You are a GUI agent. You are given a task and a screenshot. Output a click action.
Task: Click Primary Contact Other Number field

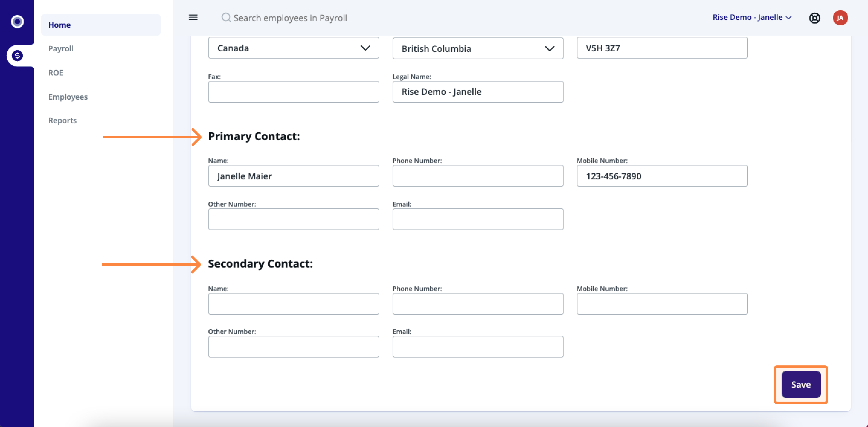pyautogui.click(x=294, y=220)
